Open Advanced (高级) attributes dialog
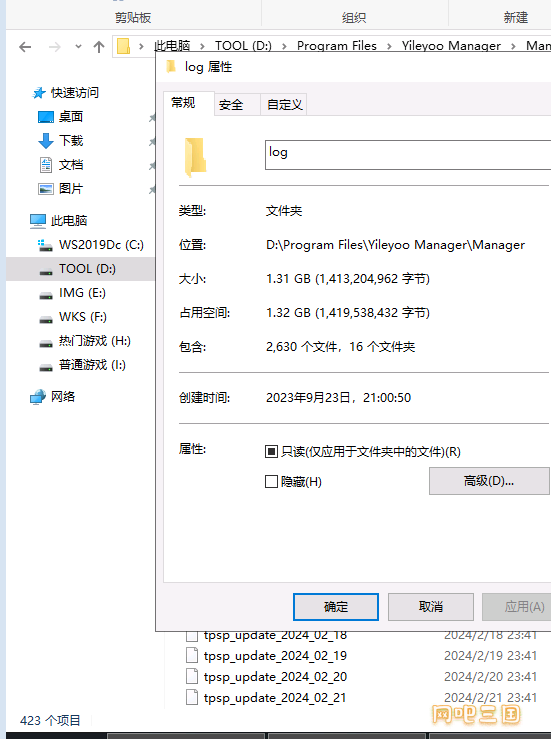Viewport: 551px width, 739px height. pyautogui.click(x=489, y=481)
